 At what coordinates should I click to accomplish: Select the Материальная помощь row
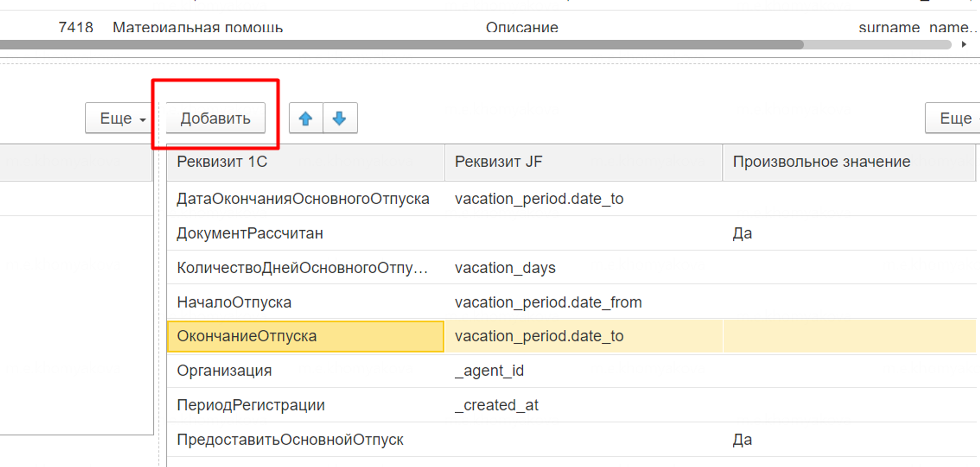tap(197, 27)
